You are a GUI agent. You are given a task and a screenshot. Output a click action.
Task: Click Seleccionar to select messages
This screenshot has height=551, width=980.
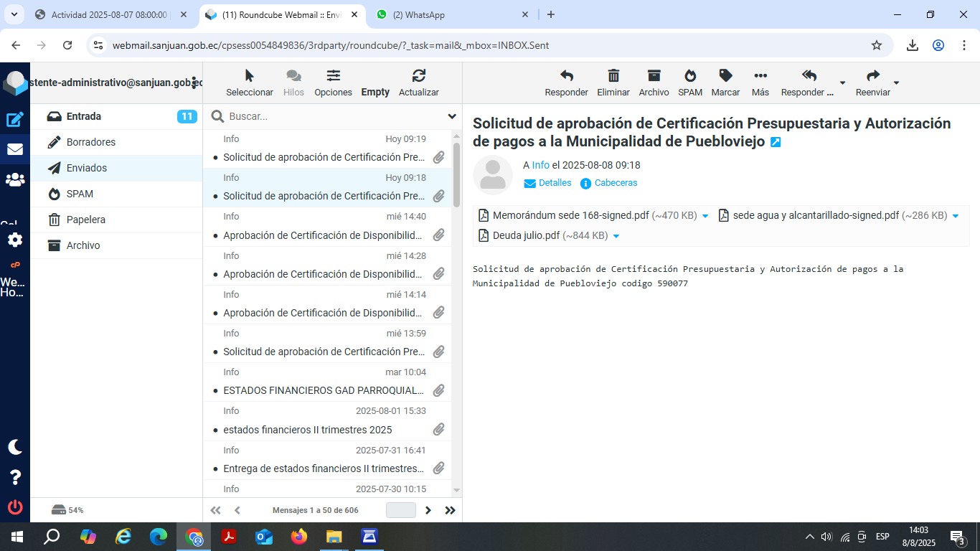[249, 83]
